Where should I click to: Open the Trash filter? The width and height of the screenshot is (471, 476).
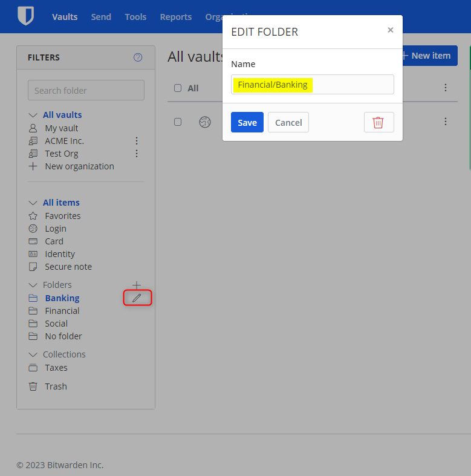[x=56, y=386]
